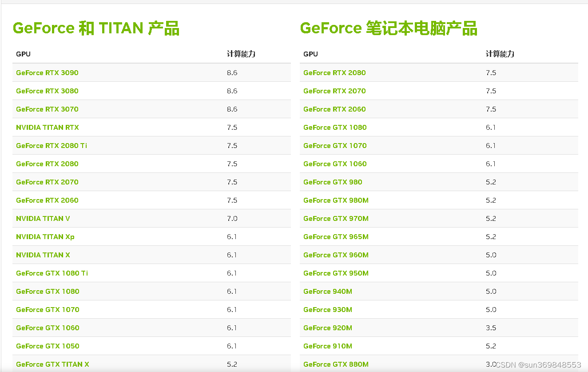This screenshot has height=372, width=588.
Task: Open the GeForce 920M link
Action: pyautogui.click(x=328, y=328)
